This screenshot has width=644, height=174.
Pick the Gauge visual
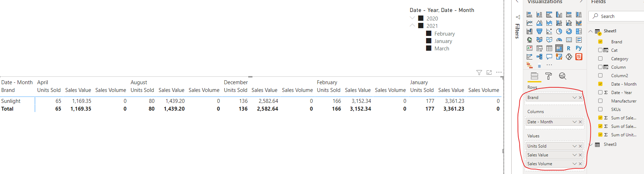[x=559, y=40]
